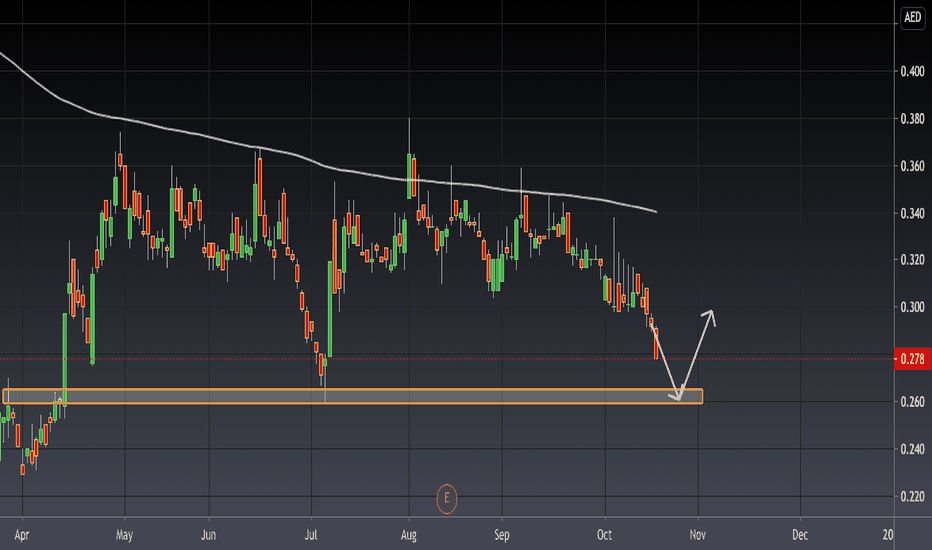Click the Sep label on time axis

(x=502, y=535)
